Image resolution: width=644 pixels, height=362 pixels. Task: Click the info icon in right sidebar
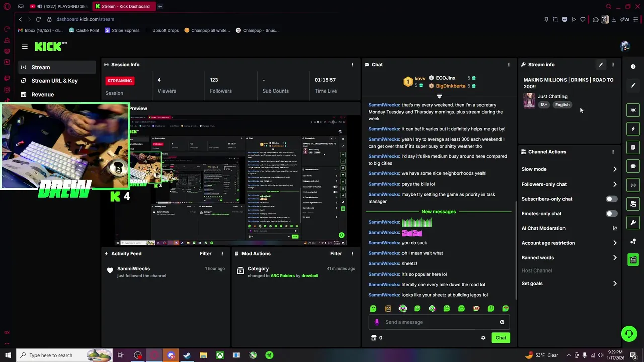pos(633,67)
